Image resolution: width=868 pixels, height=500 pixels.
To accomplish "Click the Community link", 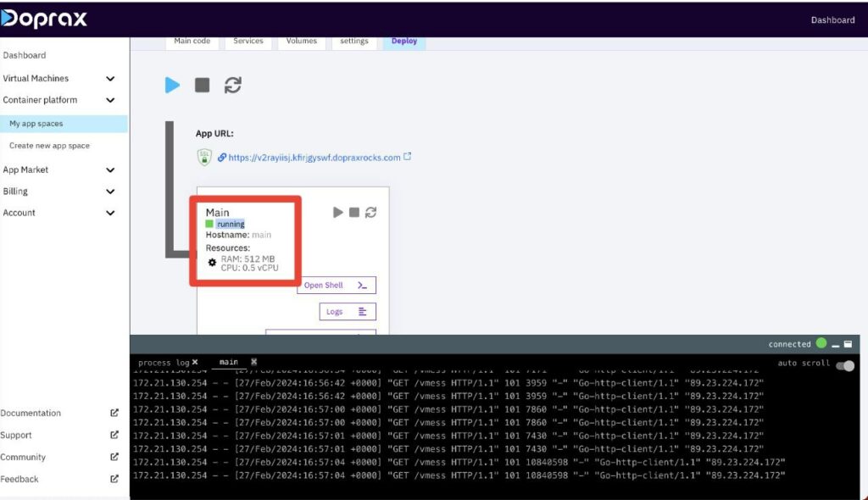I will pos(23,458).
